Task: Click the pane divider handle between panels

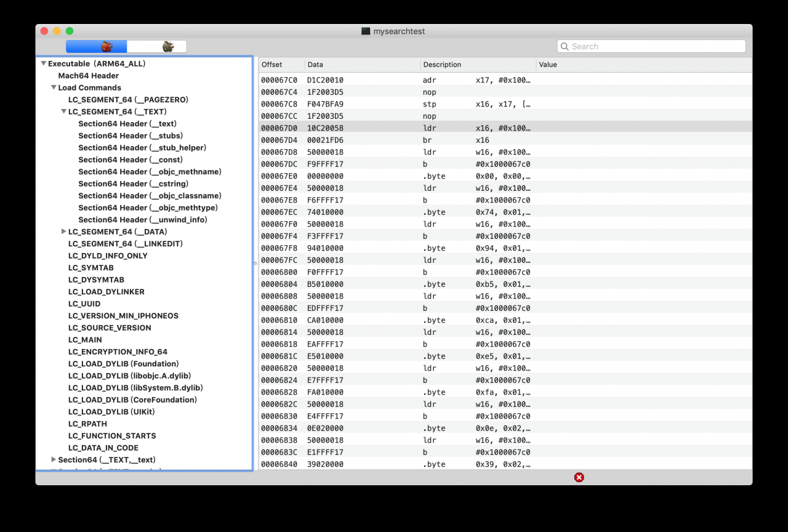Action: coord(255,264)
